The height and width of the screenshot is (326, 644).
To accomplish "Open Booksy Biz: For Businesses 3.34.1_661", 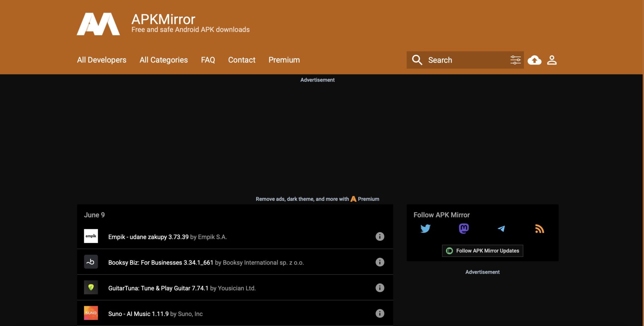I will click(161, 263).
